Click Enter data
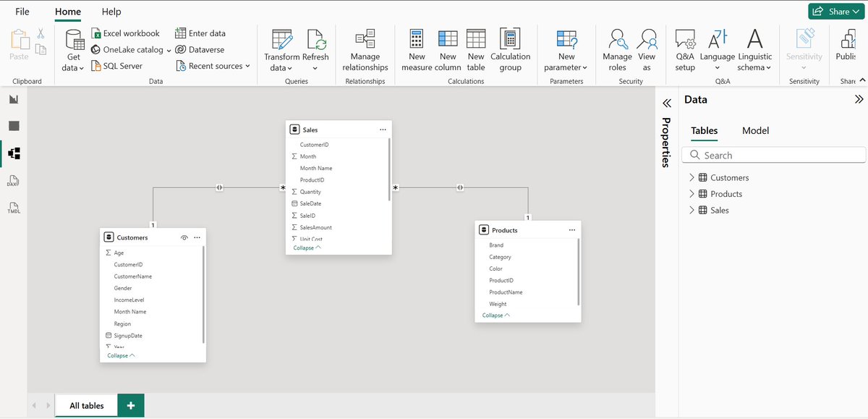 (201, 33)
